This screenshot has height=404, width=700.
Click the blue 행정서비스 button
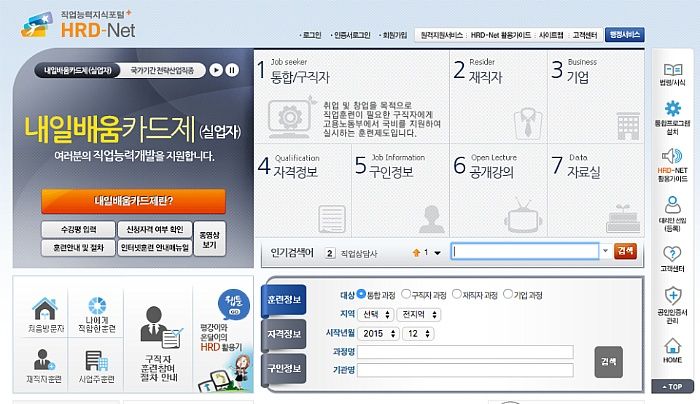pos(625,34)
